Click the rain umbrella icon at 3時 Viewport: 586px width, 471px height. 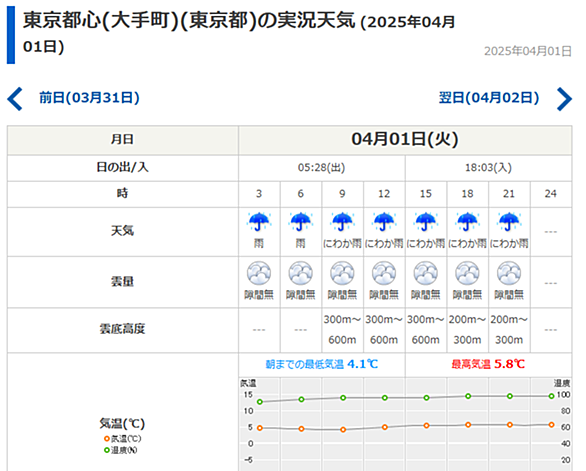[x=259, y=222]
